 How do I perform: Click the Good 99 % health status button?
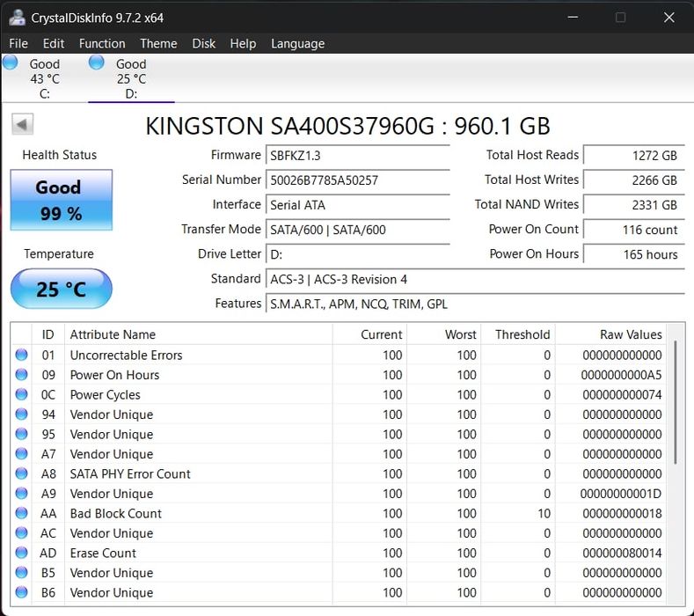pyautogui.click(x=61, y=200)
